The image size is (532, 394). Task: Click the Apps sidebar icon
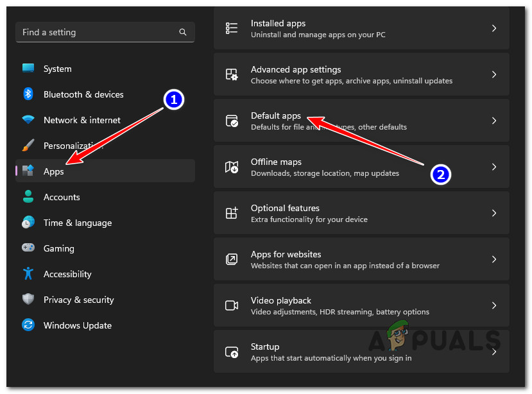pyautogui.click(x=28, y=170)
